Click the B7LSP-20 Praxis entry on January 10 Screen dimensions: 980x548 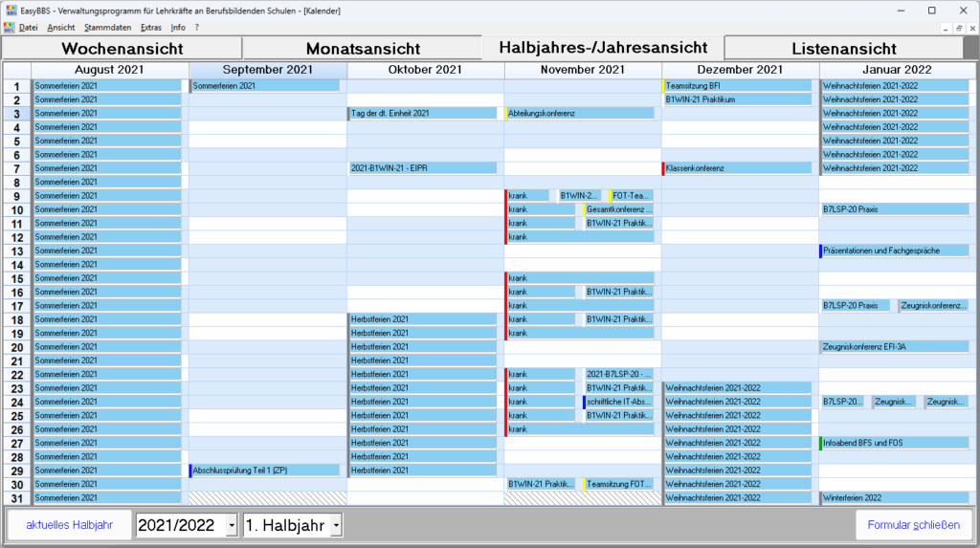pyautogui.click(x=895, y=209)
